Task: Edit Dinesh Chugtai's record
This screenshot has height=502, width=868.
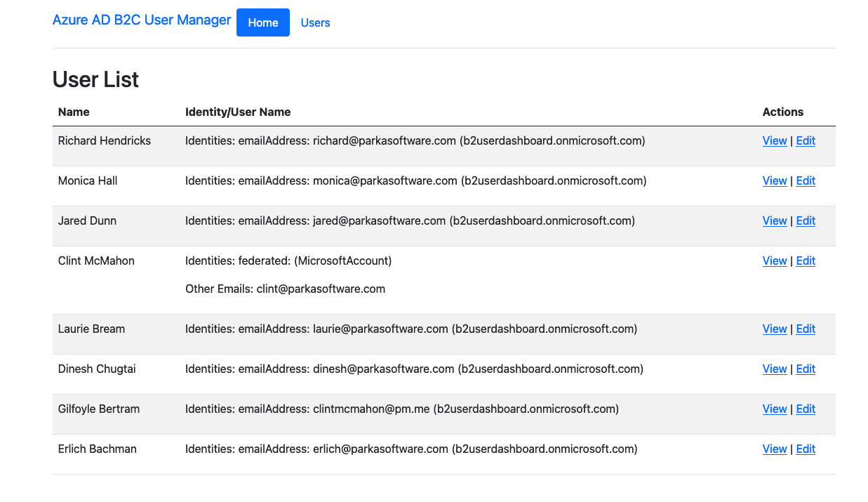Action: (806, 369)
